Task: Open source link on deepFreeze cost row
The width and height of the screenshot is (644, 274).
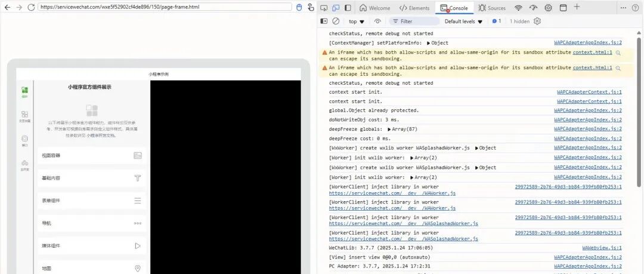Action: point(588,138)
